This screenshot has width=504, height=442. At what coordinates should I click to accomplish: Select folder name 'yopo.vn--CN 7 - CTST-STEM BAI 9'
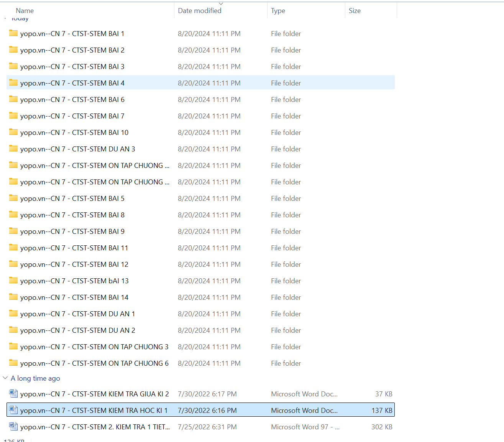pos(72,232)
